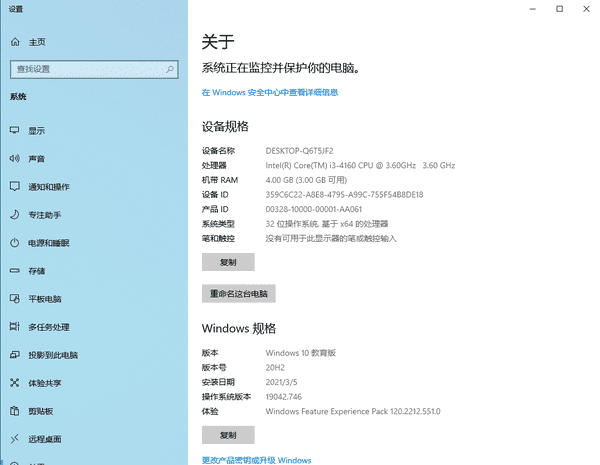
Task: Select 远程桌面 in the sidebar
Action: 45,439
